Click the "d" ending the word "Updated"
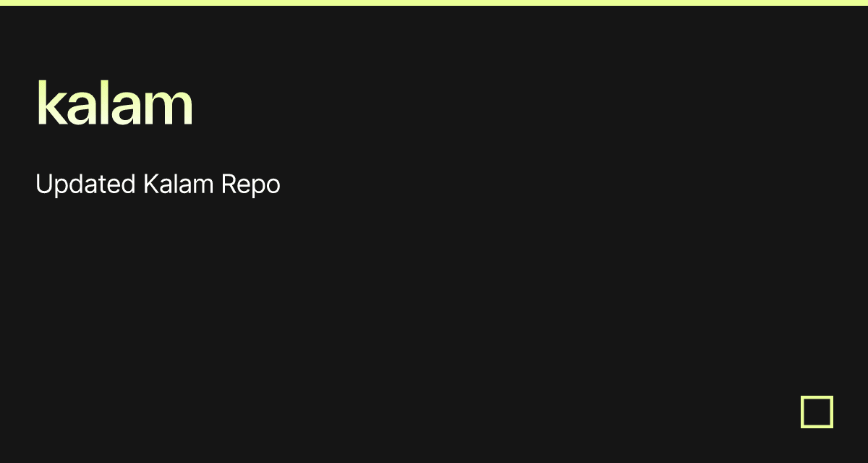 pyautogui.click(x=129, y=185)
